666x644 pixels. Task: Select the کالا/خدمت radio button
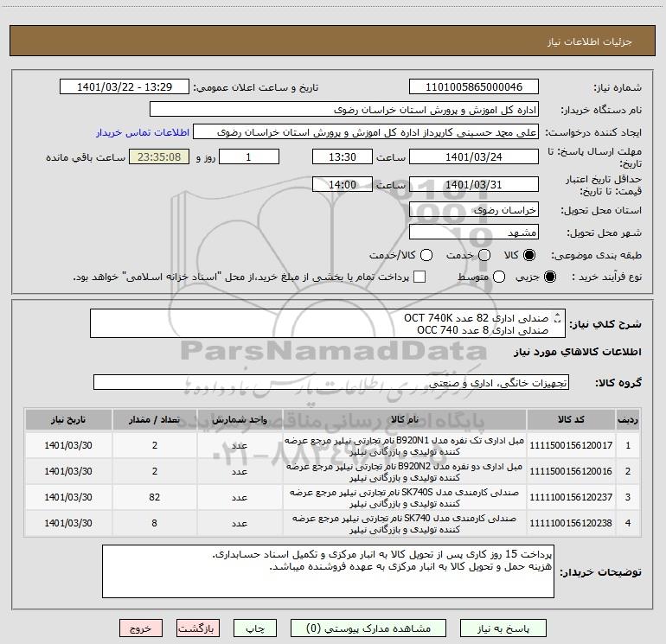(x=426, y=255)
